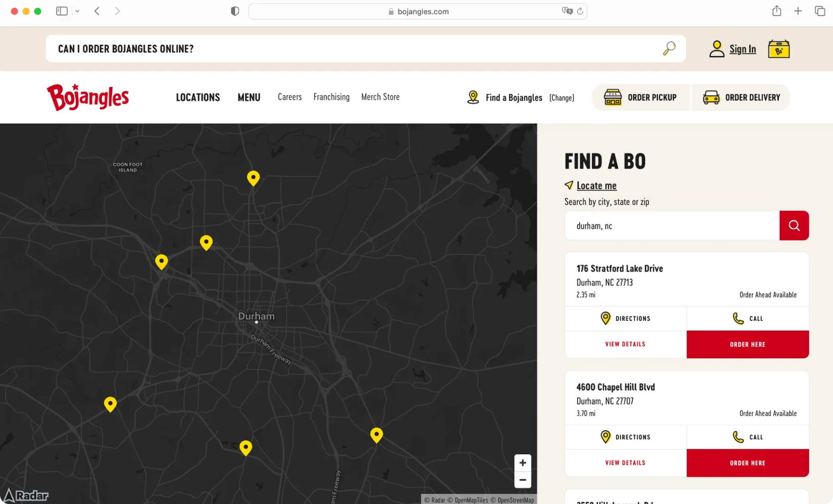The width and height of the screenshot is (833, 504).
Task: Go back to previous page in Safari
Action: click(97, 11)
